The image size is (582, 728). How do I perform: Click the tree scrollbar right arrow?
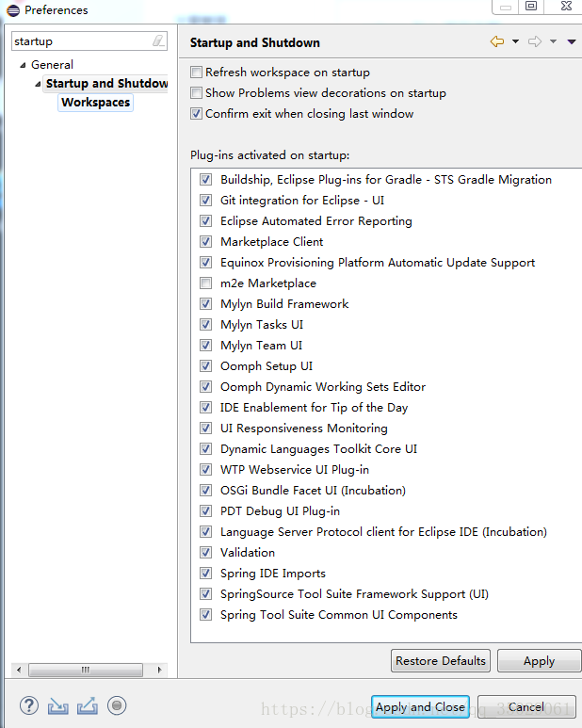tap(159, 670)
